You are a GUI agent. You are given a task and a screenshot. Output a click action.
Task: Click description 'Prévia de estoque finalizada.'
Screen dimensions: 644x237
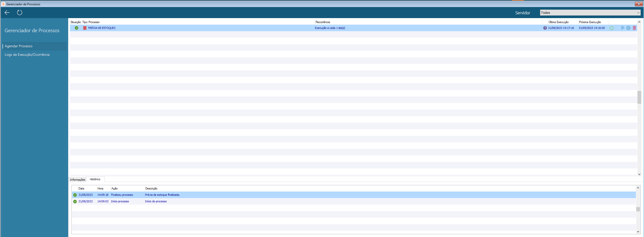(162, 195)
